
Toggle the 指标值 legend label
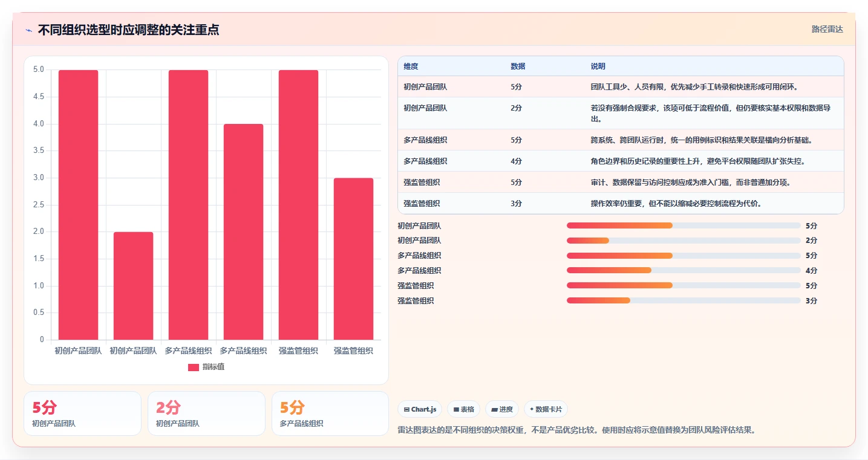pyautogui.click(x=213, y=367)
